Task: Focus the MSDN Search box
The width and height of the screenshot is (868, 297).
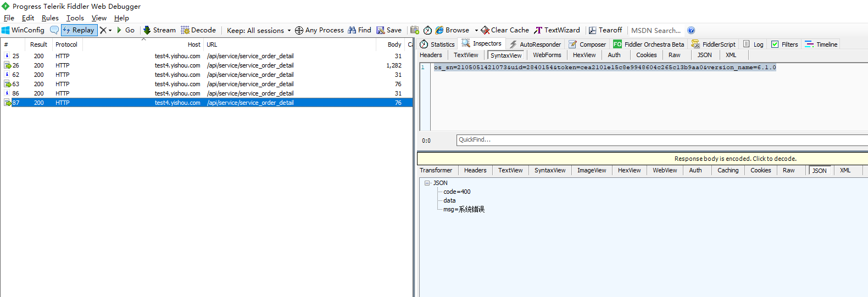Action: coord(656,30)
